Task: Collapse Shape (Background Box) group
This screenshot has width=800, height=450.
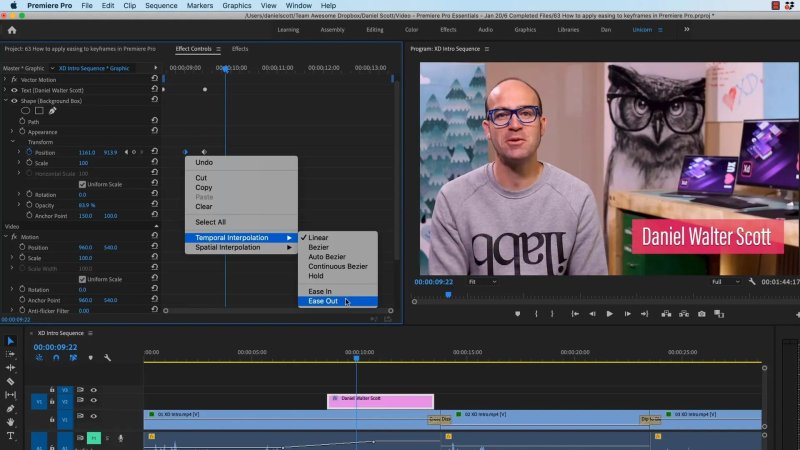Action: [x=5, y=101]
